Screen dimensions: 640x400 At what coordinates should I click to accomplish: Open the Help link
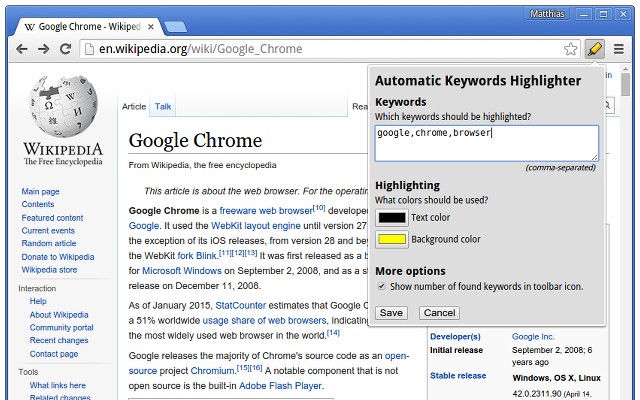pos(38,301)
